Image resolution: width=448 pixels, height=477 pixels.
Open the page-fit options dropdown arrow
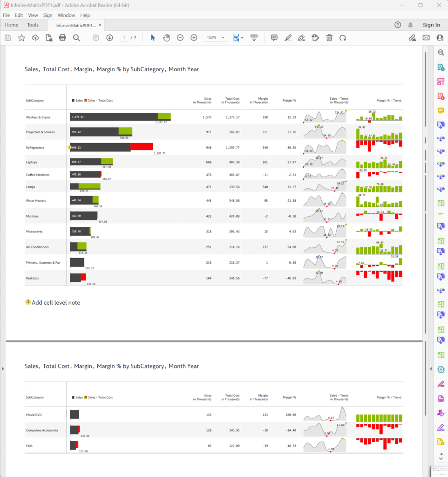tap(243, 38)
